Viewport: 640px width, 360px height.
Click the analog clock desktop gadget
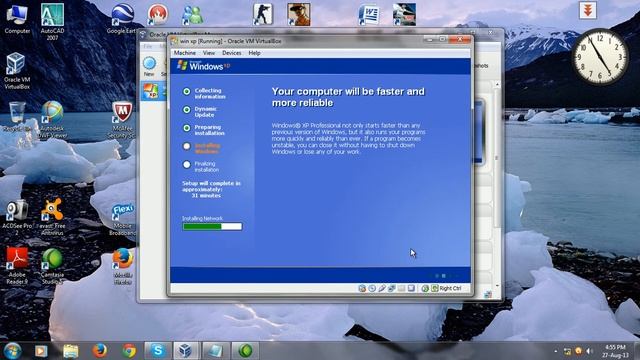pos(600,57)
